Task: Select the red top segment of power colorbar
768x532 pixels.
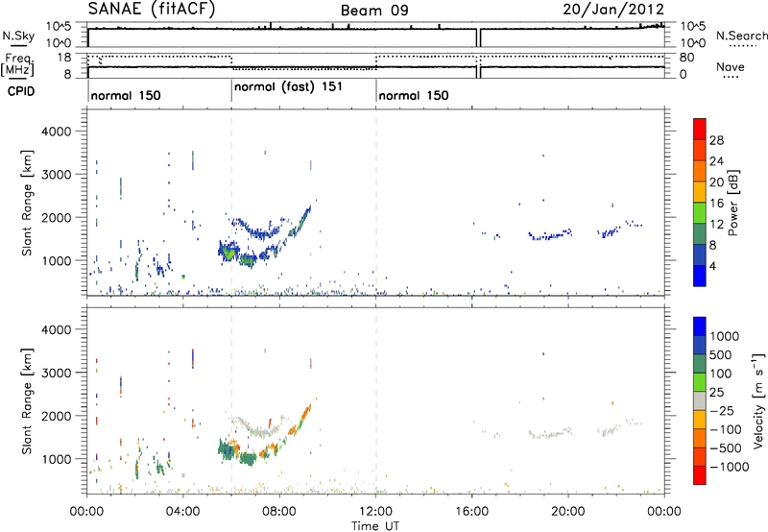Action: pos(700,129)
